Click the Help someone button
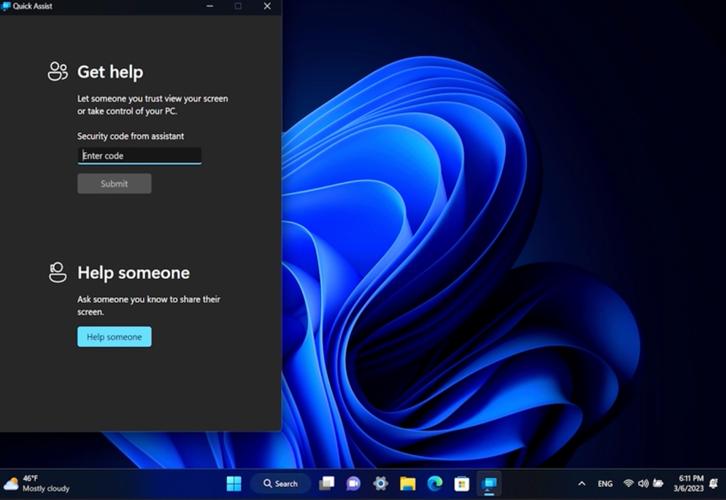Image resolution: width=726 pixels, height=500 pixels. pos(114,337)
